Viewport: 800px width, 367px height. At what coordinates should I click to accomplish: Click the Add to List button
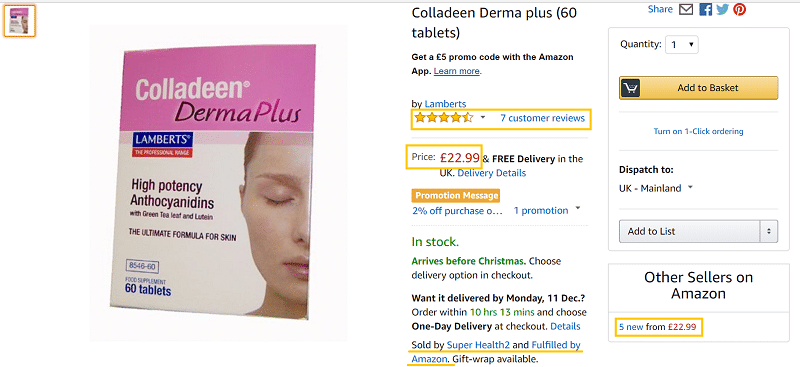[x=690, y=231]
